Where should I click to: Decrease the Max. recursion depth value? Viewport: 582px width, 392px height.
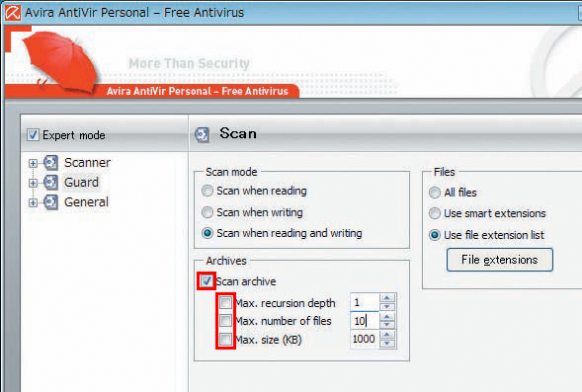[387, 307]
